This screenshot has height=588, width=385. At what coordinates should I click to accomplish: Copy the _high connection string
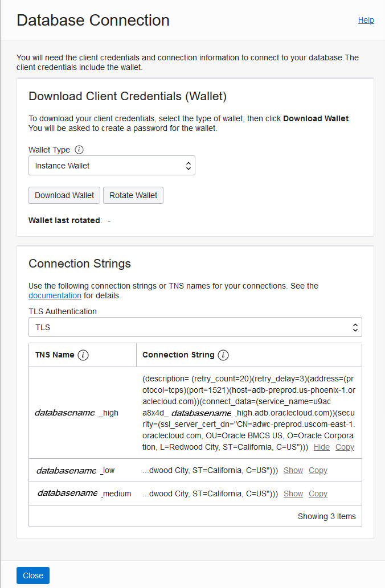(x=345, y=447)
